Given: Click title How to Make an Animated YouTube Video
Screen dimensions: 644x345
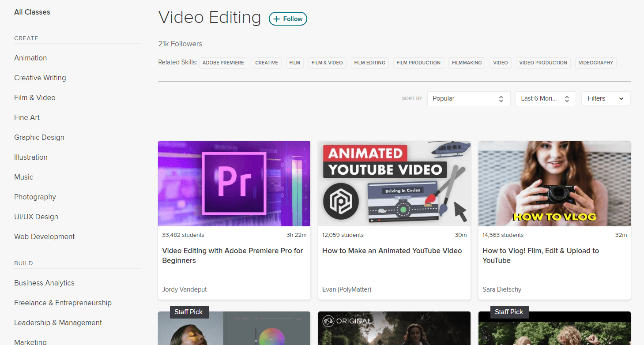Looking at the screenshot, I should [392, 251].
